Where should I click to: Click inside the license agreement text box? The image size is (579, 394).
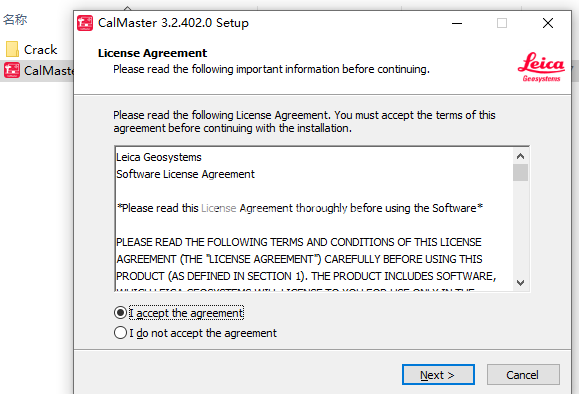314,219
